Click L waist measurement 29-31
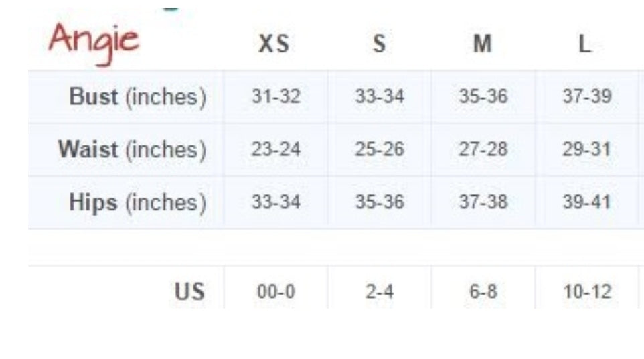The width and height of the screenshot is (644, 359). pos(586,149)
